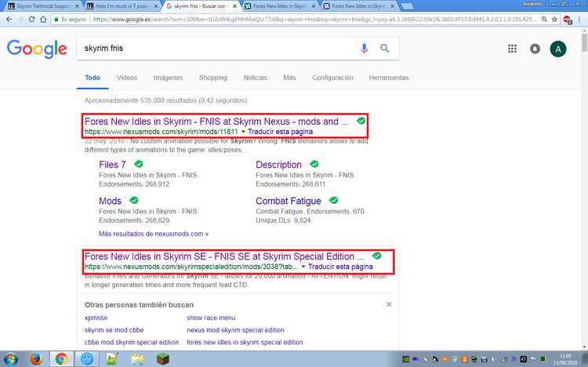Search 'fores new idles in skyrim special edition'
Image resolution: width=588 pixels, height=367 pixels.
pos(245,342)
